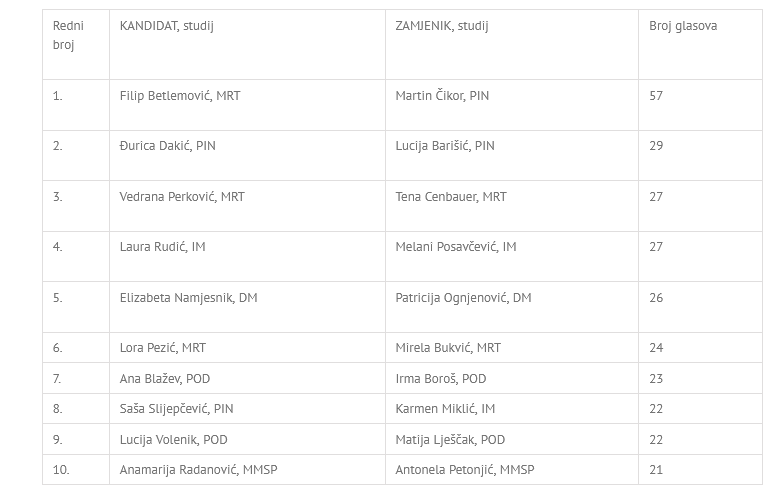Select candidate Lora Pezić, MRT
The width and height of the screenshot is (778, 499).
[163, 348]
